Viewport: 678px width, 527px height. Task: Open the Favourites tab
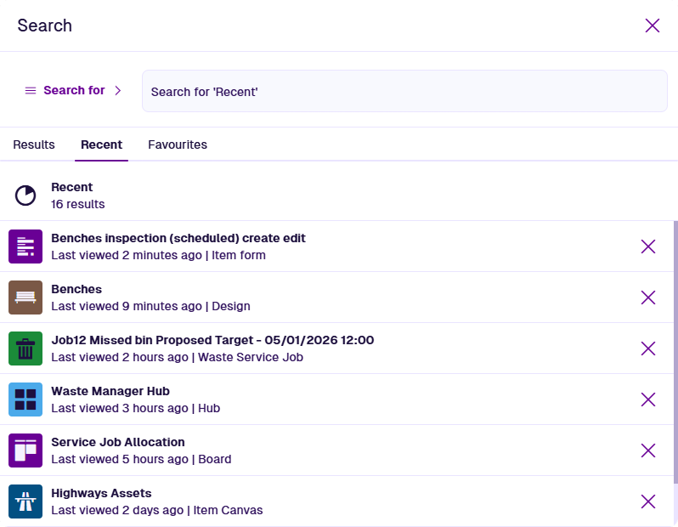point(178,144)
